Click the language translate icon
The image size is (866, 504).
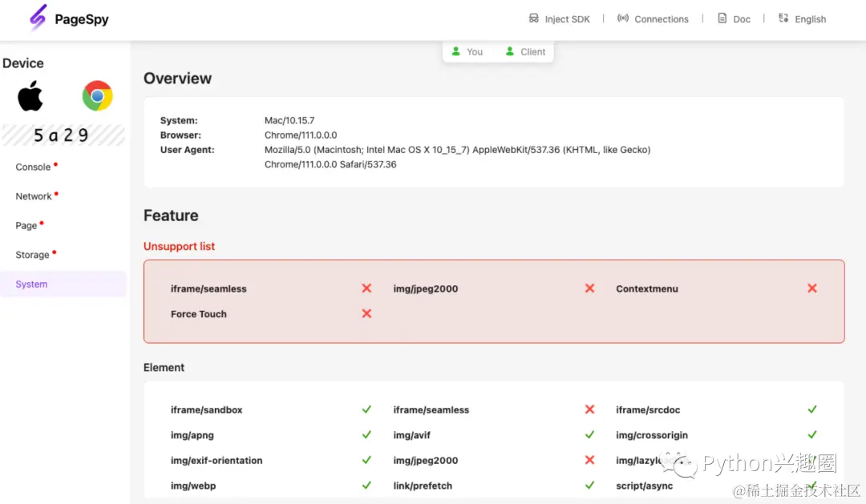[x=783, y=18]
